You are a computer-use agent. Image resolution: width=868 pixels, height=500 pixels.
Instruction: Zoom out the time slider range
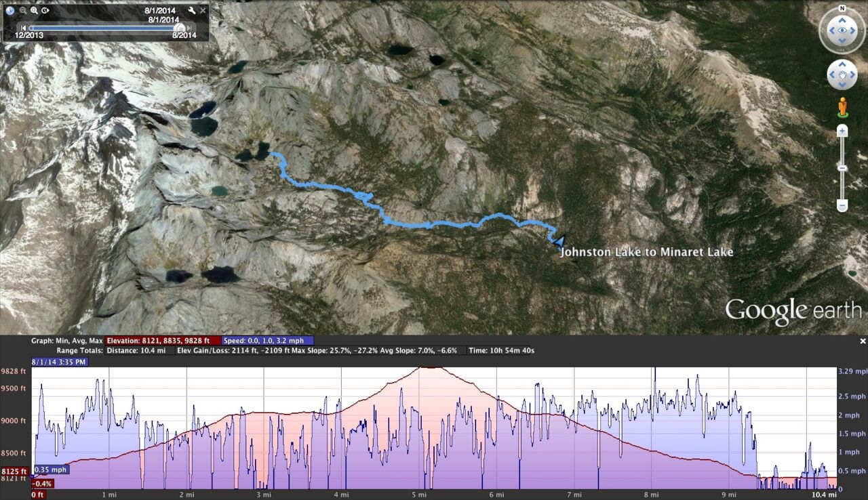[22, 10]
